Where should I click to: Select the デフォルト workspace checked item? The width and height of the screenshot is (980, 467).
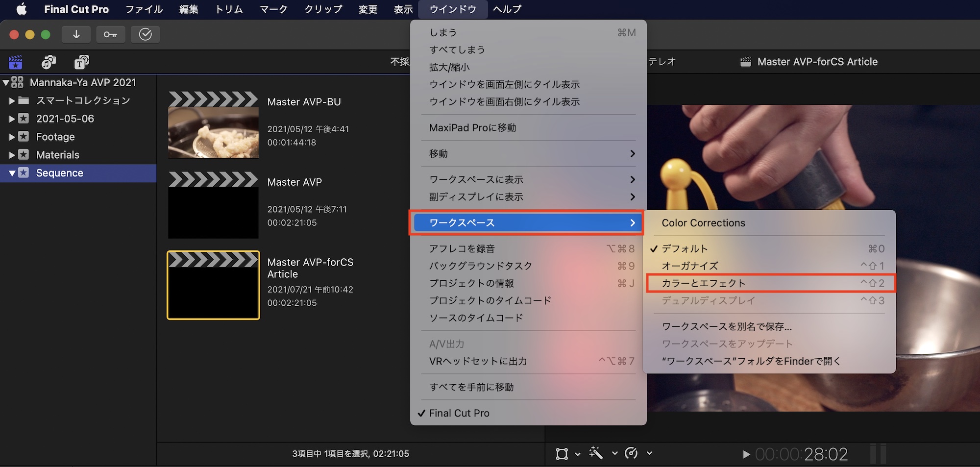point(769,249)
